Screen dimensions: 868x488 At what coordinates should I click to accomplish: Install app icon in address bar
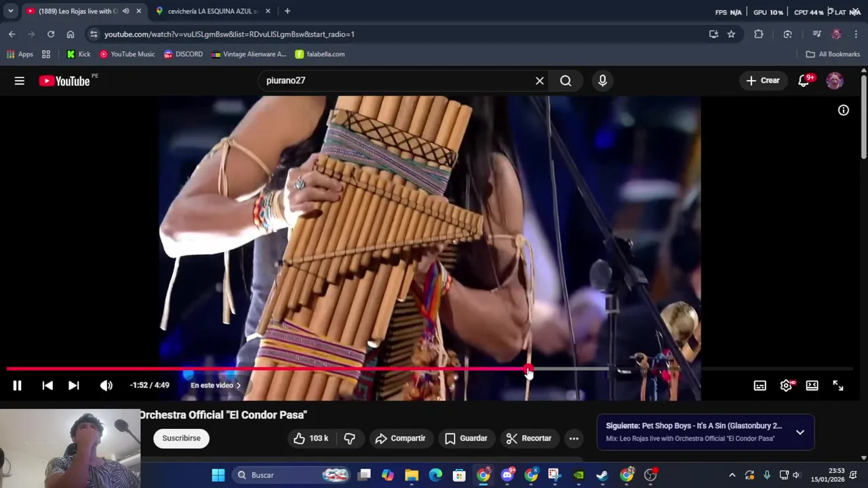tap(713, 34)
